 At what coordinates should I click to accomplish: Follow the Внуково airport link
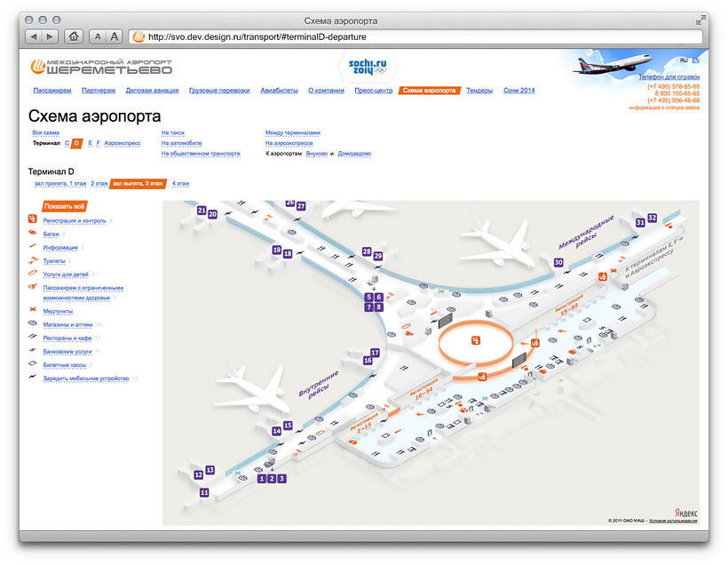coord(317,154)
